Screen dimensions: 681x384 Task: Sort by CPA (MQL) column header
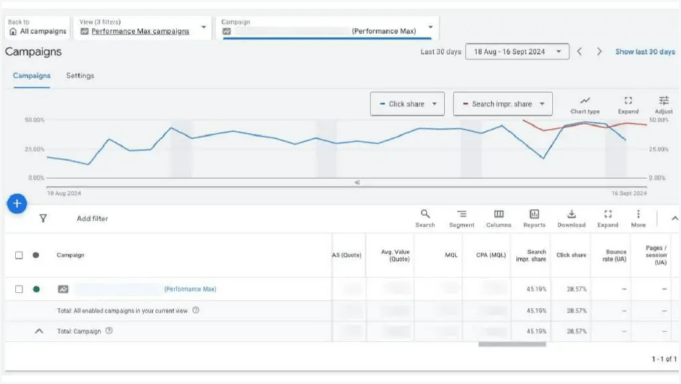(491, 255)
